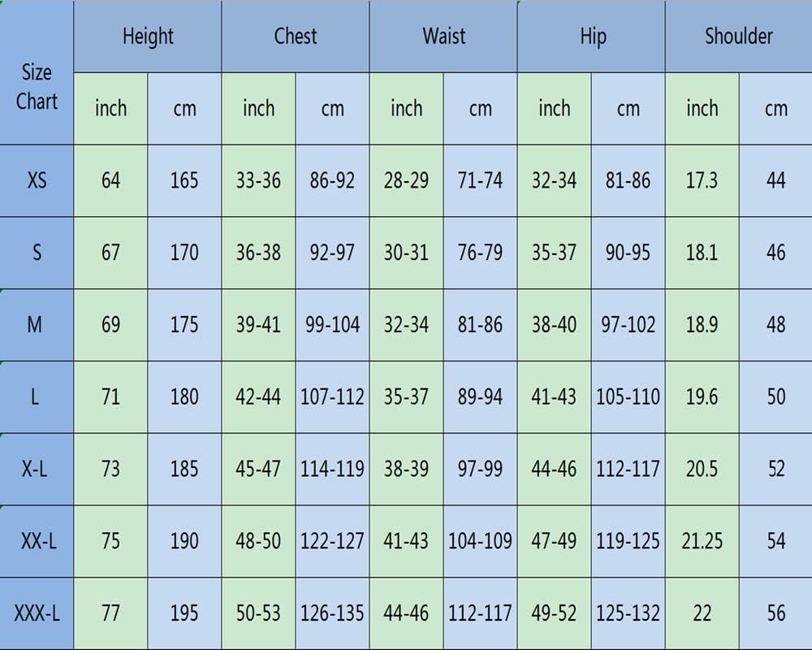
Task: Select the XS size row label
Action: point(37,180)
